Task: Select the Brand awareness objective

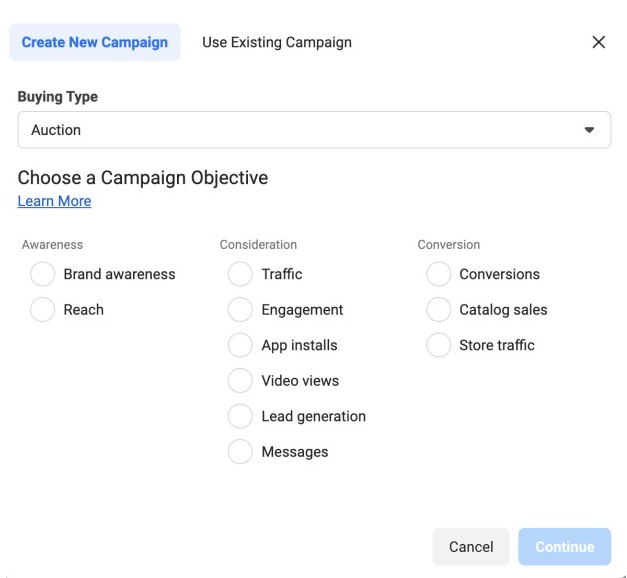Action: pyautogui.click(x=43, y=274)
